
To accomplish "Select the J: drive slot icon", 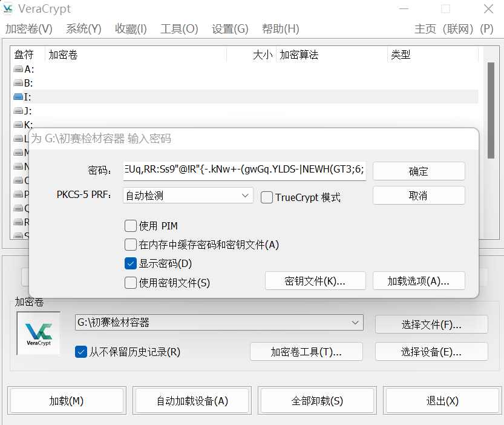I will [x=18, y=111].
